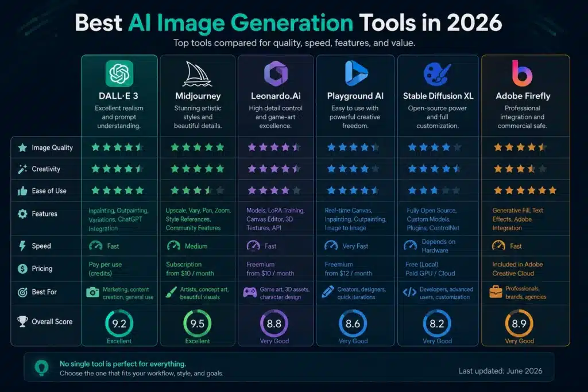Click the Image Quality row label
This screenshot has height=392, width=588.
click(52, 148)
